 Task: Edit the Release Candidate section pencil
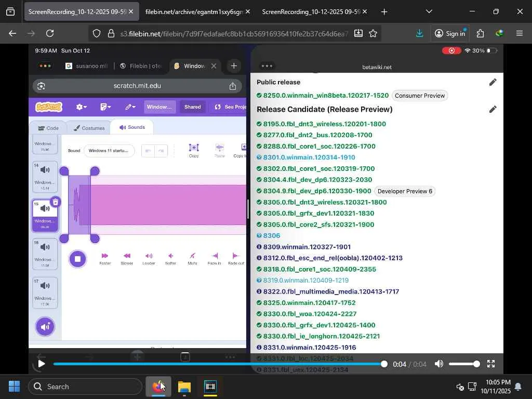(x=493, y=109)
